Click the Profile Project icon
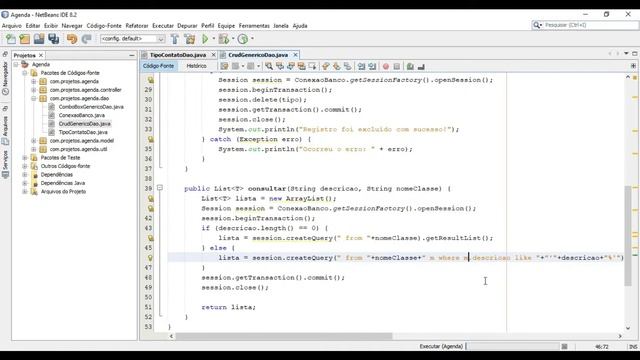Screen dimensions: 640x360 [x=243, y=39]
